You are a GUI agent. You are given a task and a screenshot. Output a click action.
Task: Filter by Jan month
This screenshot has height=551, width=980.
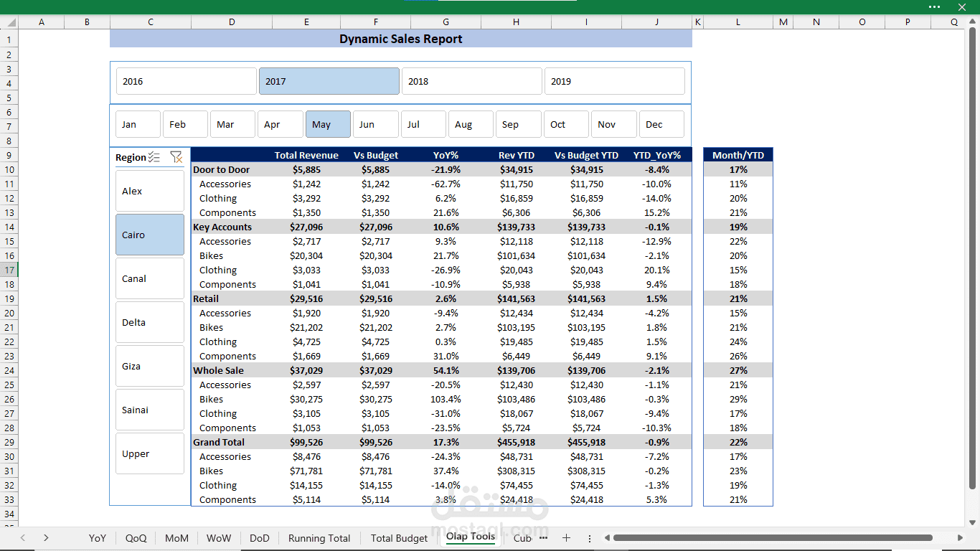[138, 124]
